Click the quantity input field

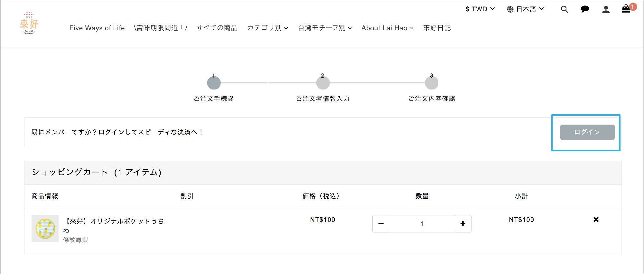[422, 223]
